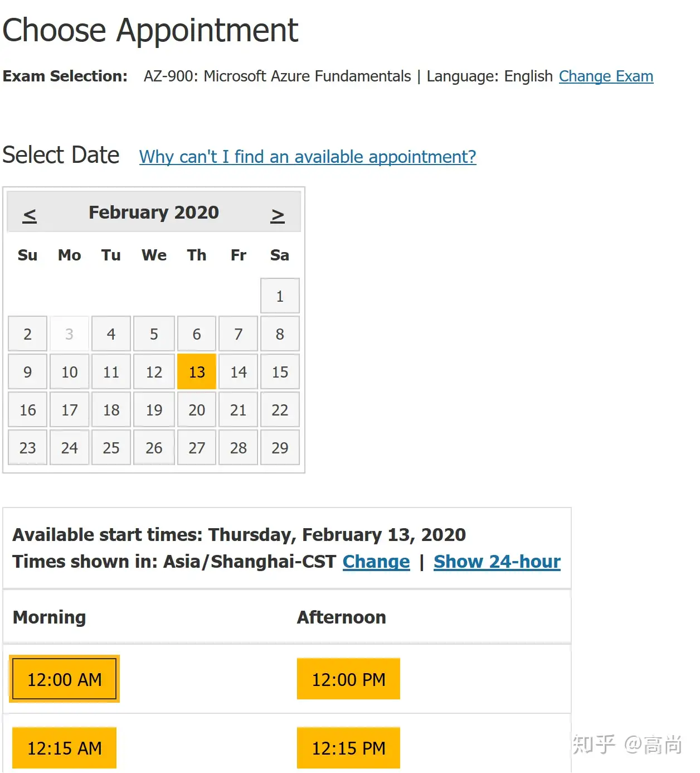Select February 13 on the calendar
Viewport: 700px width, 773px height.
tap(197, 372)
